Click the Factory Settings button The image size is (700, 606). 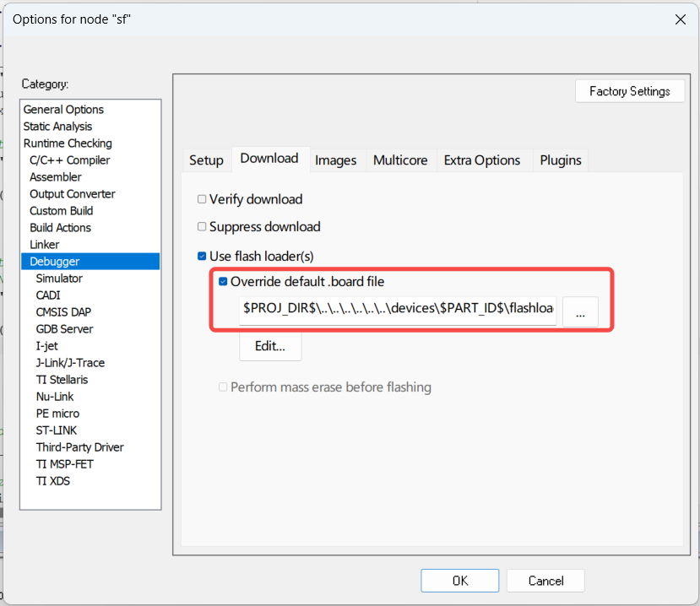629,91
